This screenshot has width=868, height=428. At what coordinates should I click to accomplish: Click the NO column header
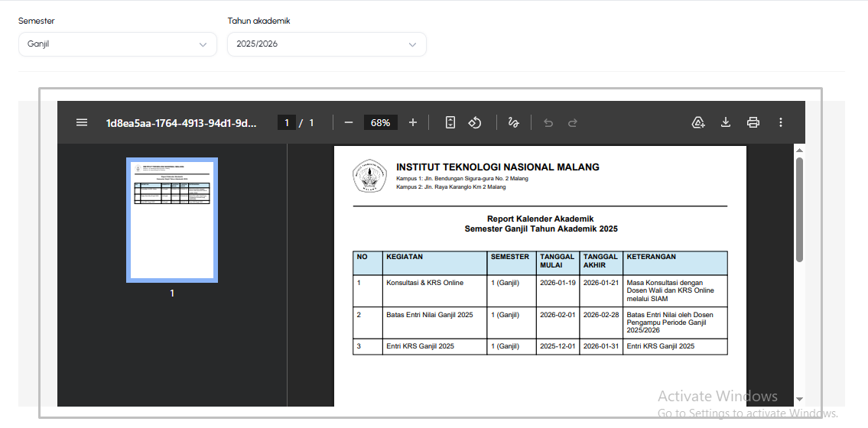pyautogui.click(x=368, y=263)
